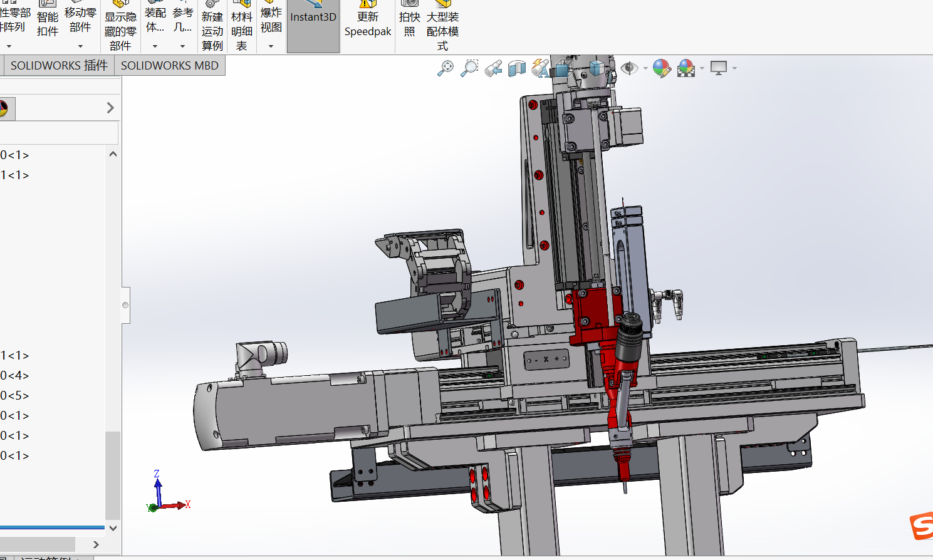Image resolution: width=933 pixels, height=560 pixels.
Task: Select tree item 0<5>
Action: (x=14, y=395)
